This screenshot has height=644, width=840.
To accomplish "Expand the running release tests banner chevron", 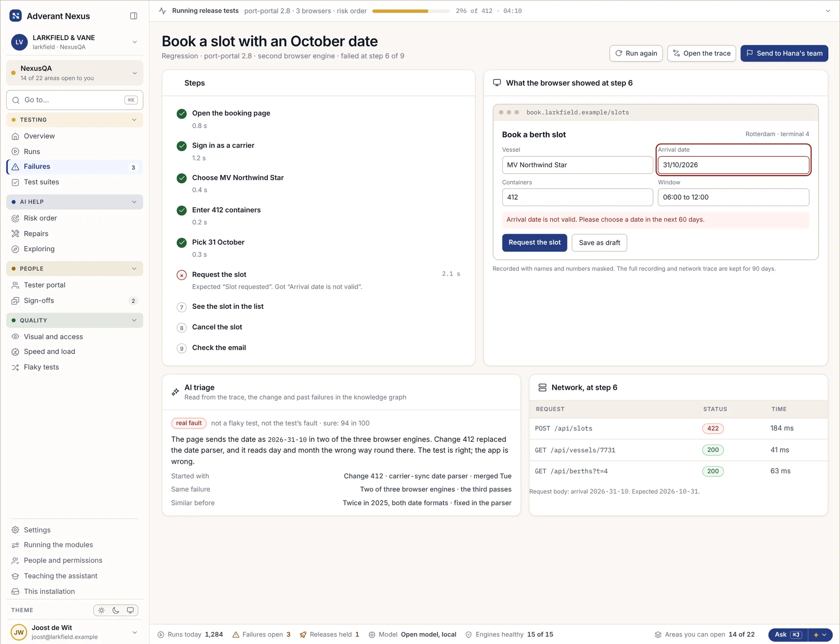I will [x=828, y=11].
